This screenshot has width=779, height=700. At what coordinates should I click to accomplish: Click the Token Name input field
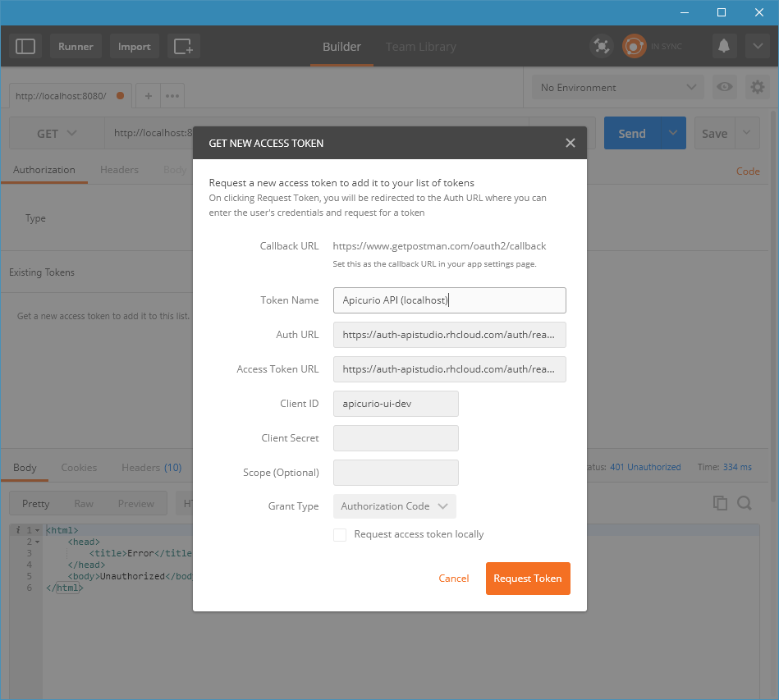point(449,300)
